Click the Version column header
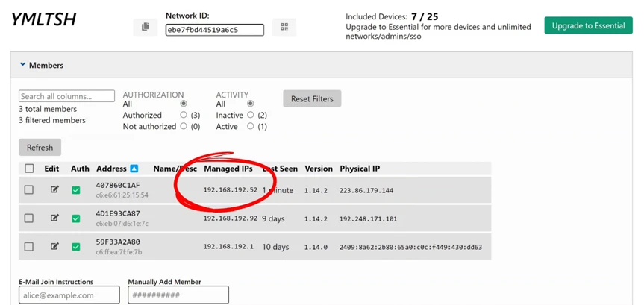This screenshot has height=305, width=644. (319, 169)
